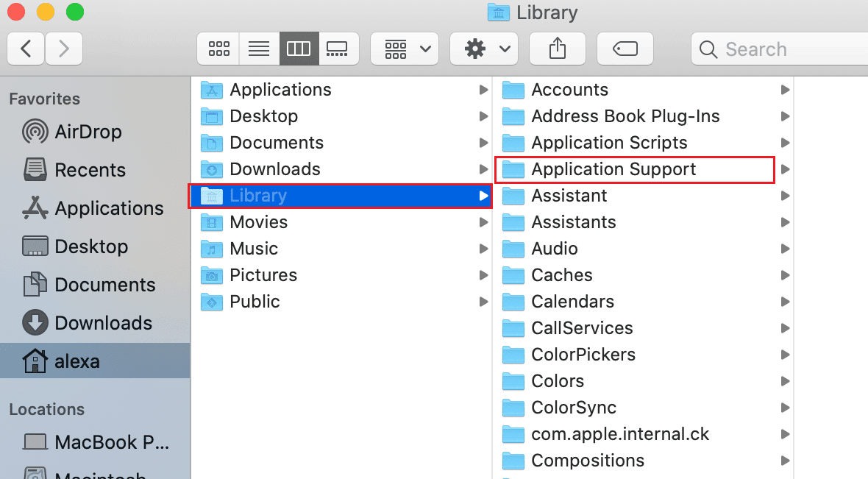This screenshot has height=479, width=868.
Task: Select the Desktop folder in first column
Action: 341,116
